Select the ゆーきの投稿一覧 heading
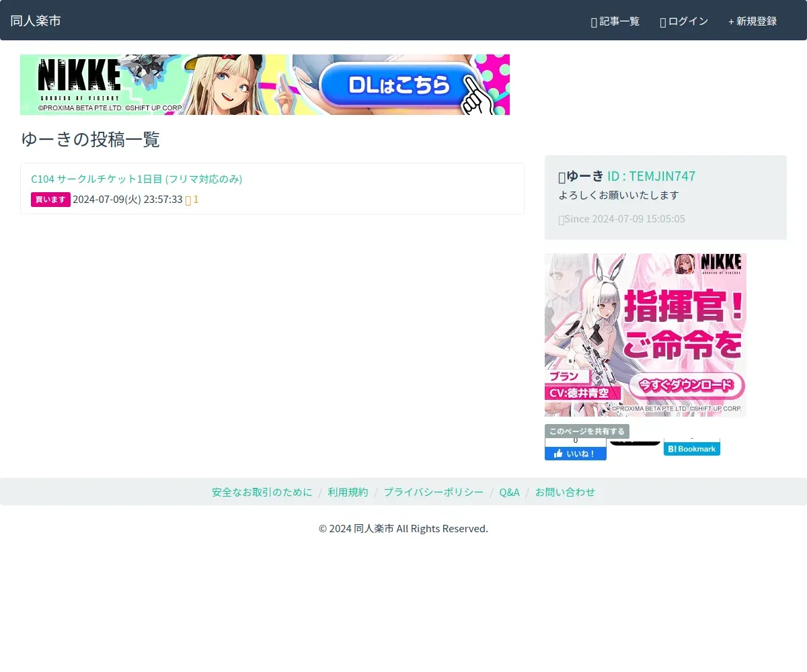This screenshot has height=672, width=807. point(90,140)
